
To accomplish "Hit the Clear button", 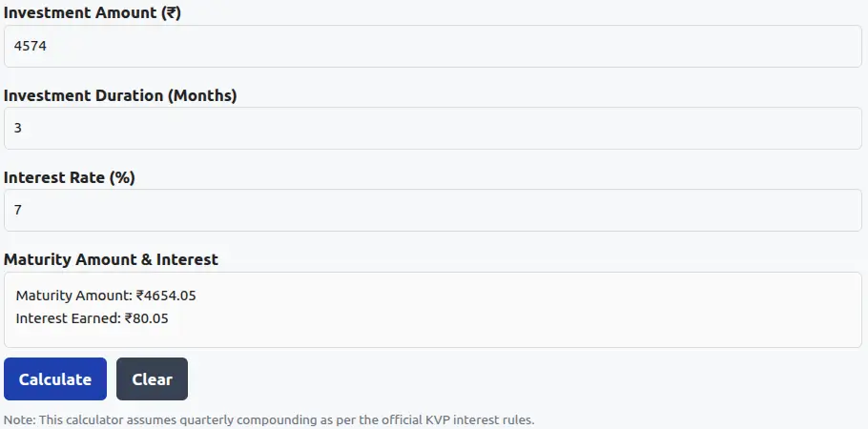I will [x=152, y=379].
